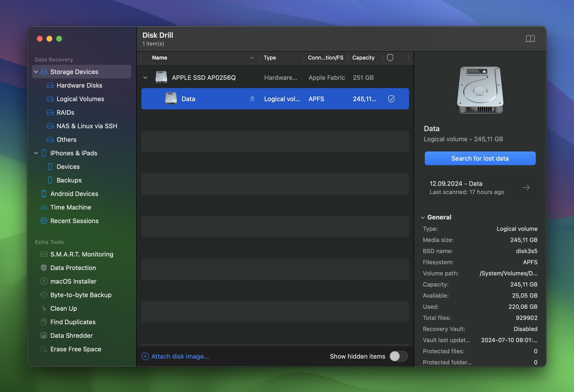Collapse the iPhones & iPads section
Viewport: 574px width, 392px height.
tap(36, 153)
